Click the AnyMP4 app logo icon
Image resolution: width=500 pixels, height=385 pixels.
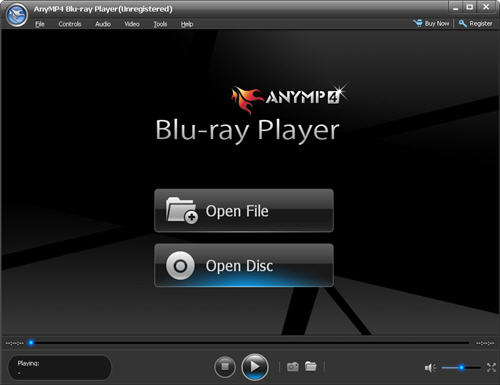[x=16, y=14]
